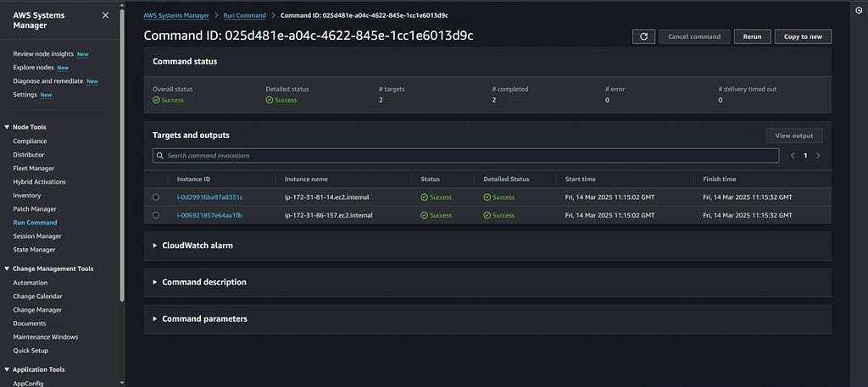The image size is (868, 387).
Task: Open Diagnose and remediate
Action: tap(48, 81)
